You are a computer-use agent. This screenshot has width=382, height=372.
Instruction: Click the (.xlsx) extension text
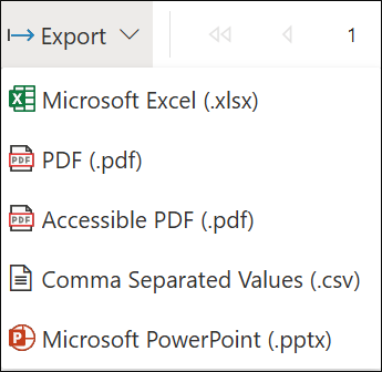(231, 100)
